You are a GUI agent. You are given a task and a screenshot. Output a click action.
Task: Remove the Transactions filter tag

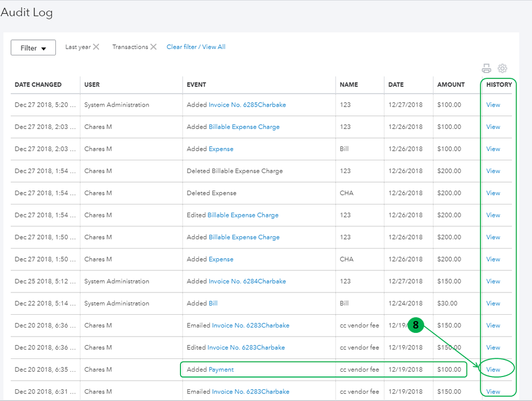coord(153,47)
